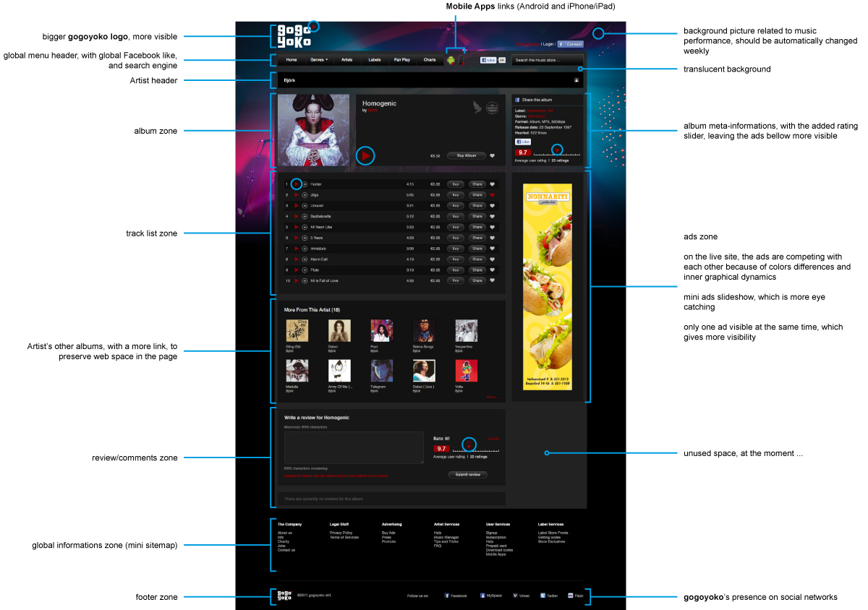
Task: Open the Twitter icon in the footer
Action: pos(542,596)
